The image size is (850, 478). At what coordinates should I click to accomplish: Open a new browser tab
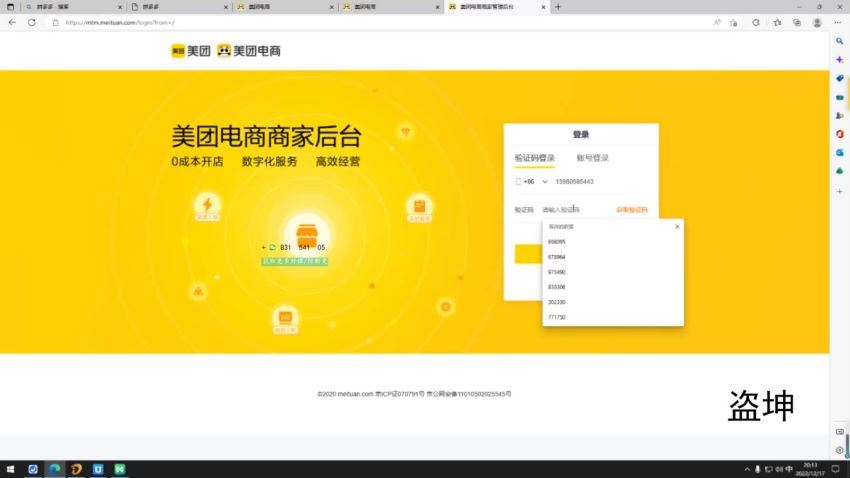click(x=558, y=7)
